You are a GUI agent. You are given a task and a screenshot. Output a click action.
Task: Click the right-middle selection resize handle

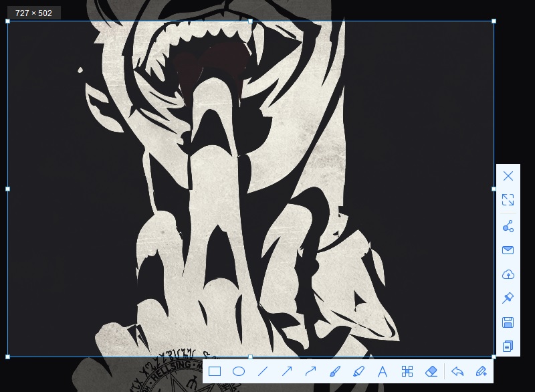click(x=494, y=189)
